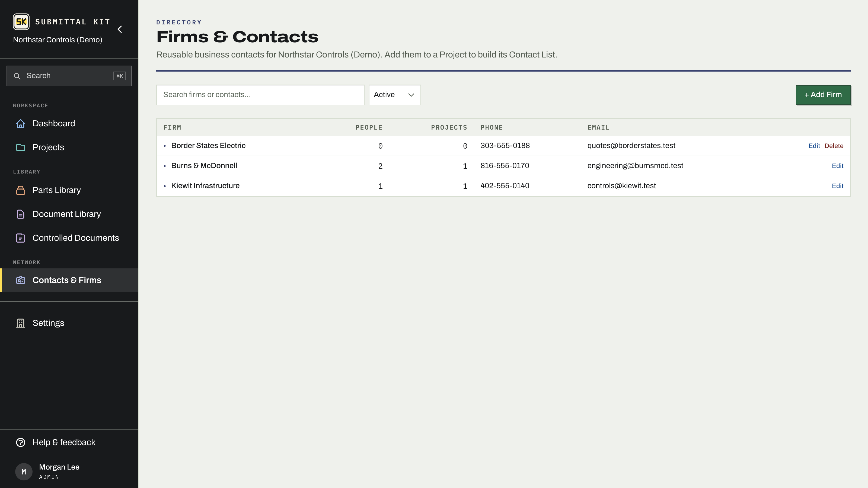Open Controlled Documents in the sidebar
Screen dimensions: 868x488
[69, 238]
